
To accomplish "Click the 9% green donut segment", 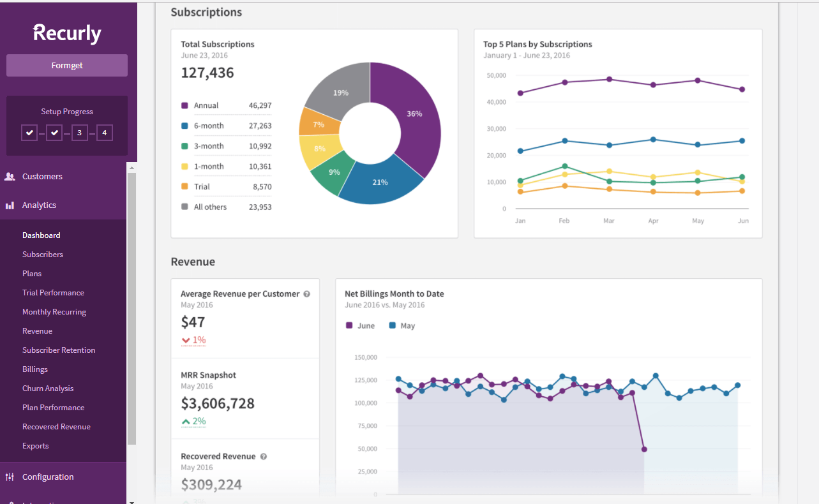I will [334, 172].
